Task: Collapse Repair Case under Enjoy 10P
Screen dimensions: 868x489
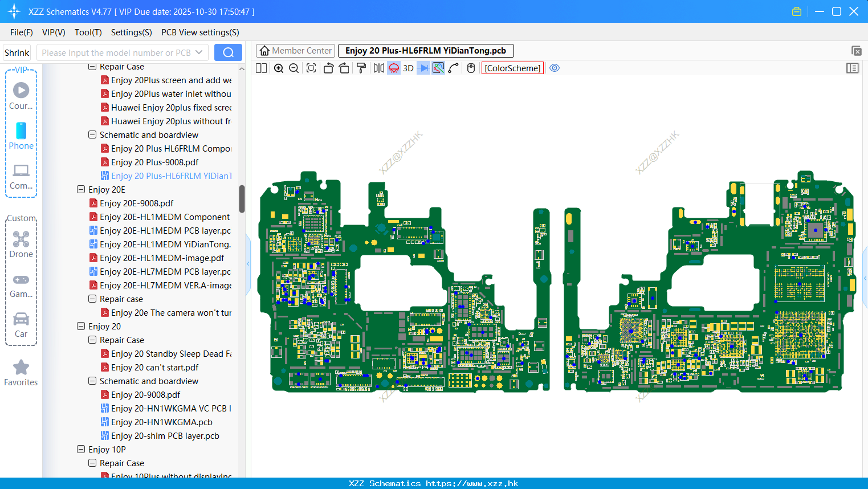Action: tap(92, 463)
